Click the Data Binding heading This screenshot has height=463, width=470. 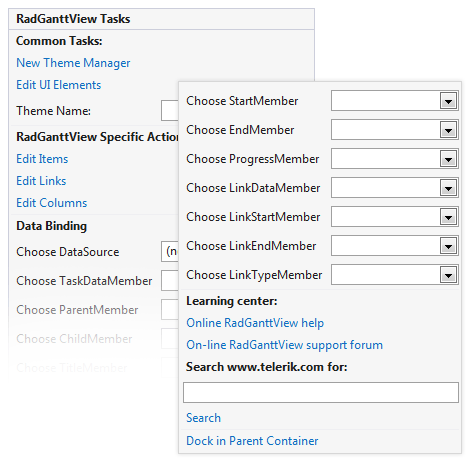tap(51, 226)
